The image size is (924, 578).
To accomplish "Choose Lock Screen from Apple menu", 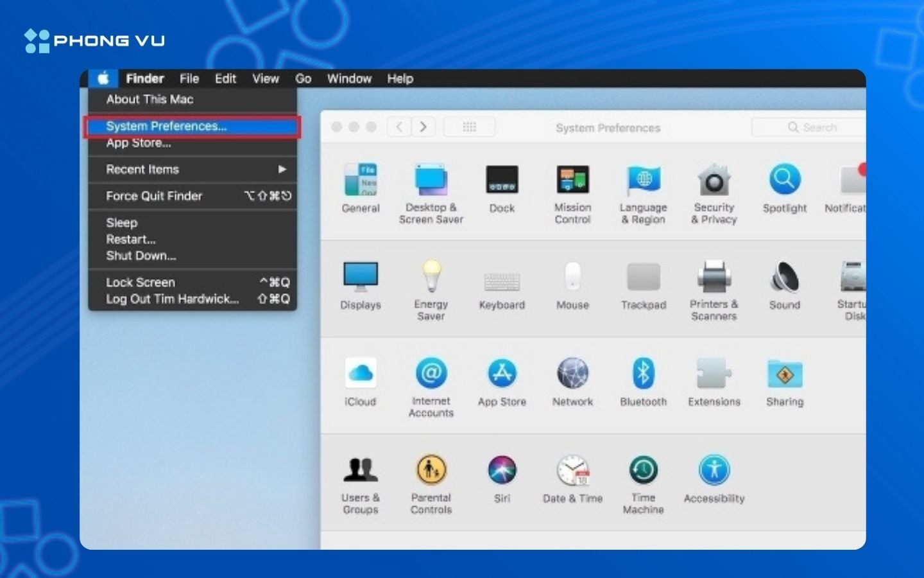I will 193,283.
